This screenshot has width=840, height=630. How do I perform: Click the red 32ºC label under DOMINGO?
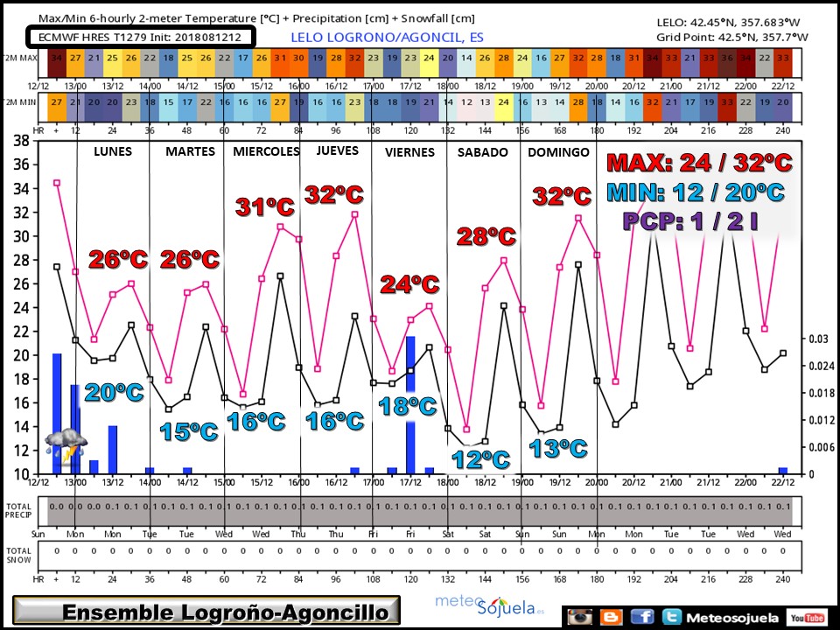pyautogui.click(x=562, y=196)
